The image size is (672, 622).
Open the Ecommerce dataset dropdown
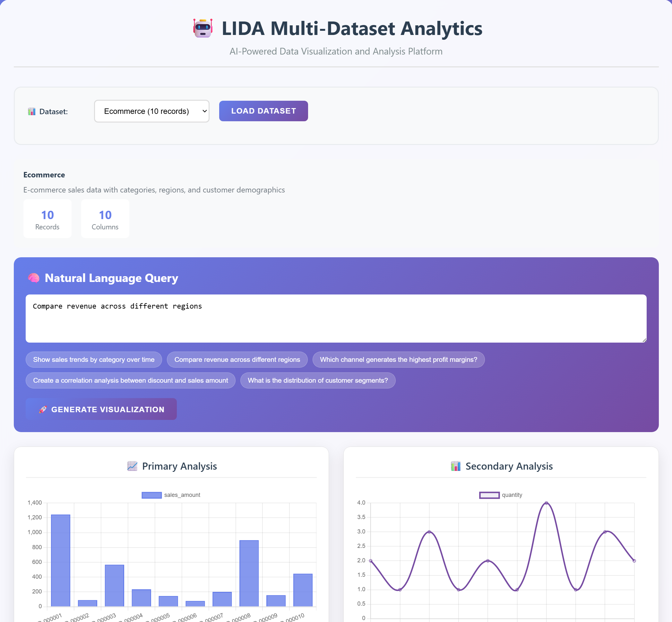151,111
